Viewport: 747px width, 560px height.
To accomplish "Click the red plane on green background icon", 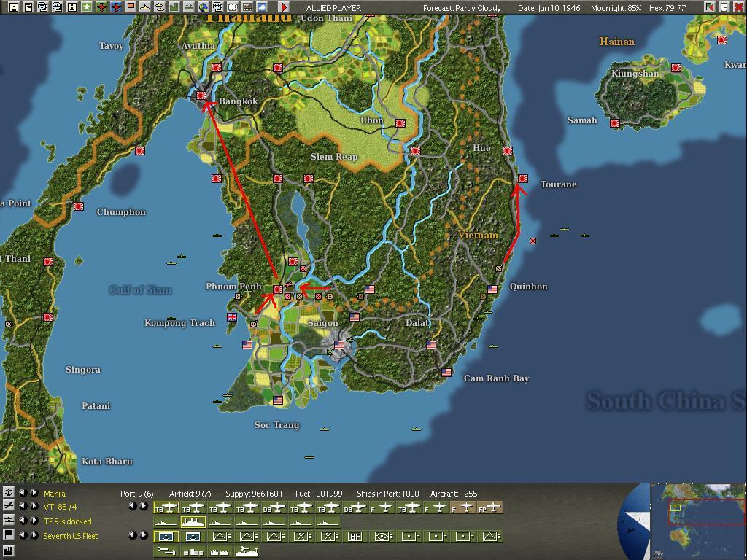I will [x=101, y=7].
